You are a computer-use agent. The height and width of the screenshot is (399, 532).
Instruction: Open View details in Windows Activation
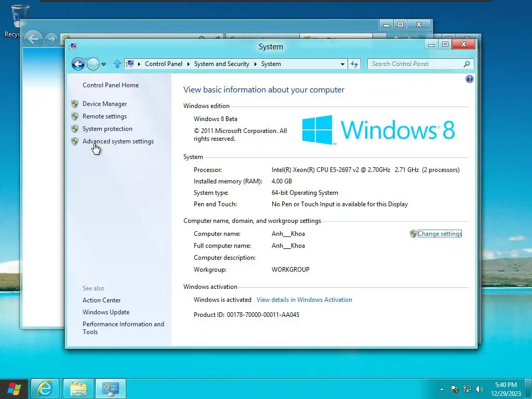304,300
